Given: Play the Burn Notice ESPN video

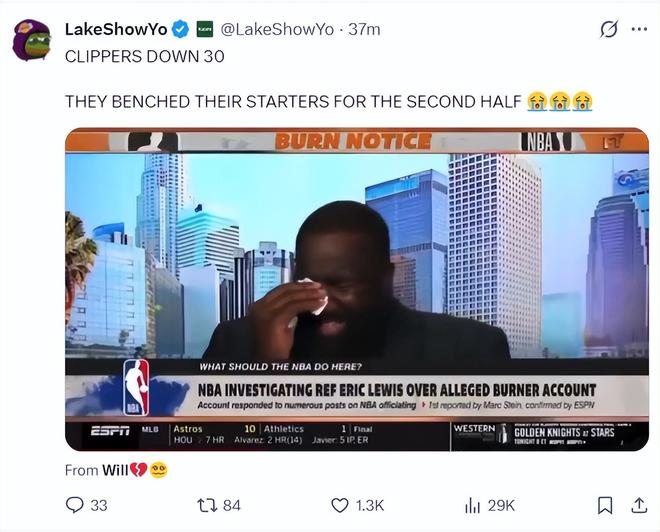Looking at the screenshot, I should 357,289.
